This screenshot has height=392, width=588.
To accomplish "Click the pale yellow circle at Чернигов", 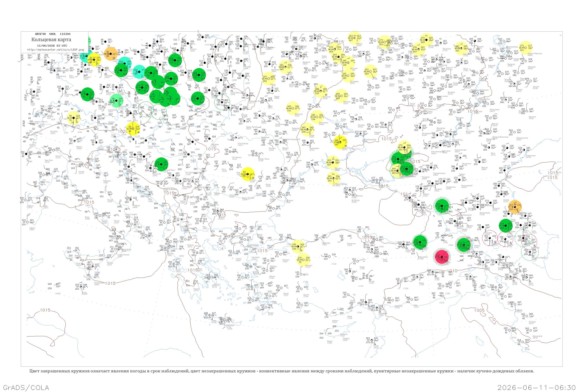I will pyautogui.click(x=320, y=91).
